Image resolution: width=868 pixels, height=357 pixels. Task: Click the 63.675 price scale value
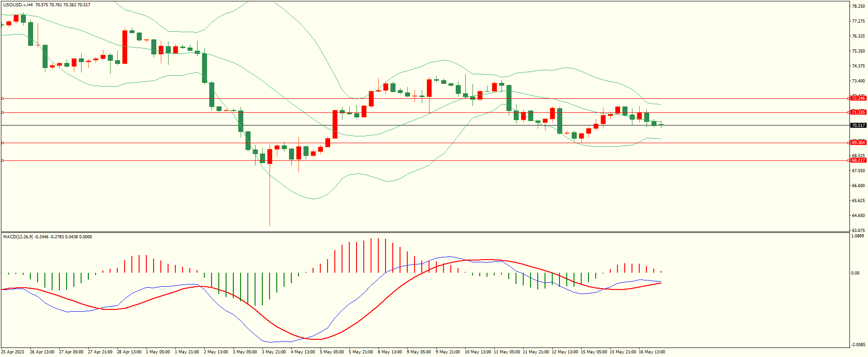click(x=858, y=231)
